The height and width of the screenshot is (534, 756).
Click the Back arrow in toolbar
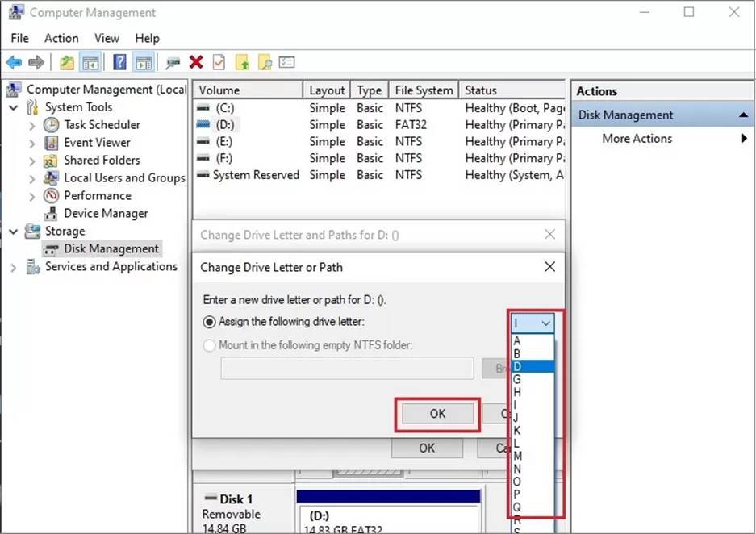point(14,63)
